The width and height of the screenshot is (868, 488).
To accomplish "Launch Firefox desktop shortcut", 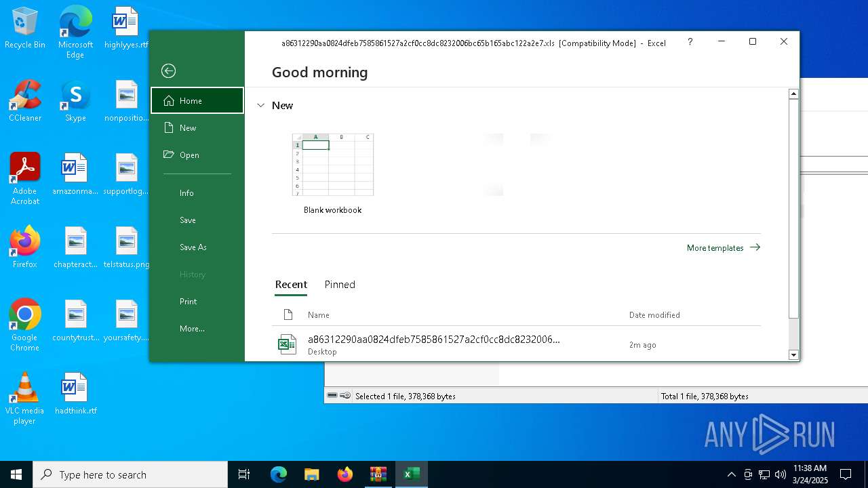I will pyautogui.click(x=25, y=247).
